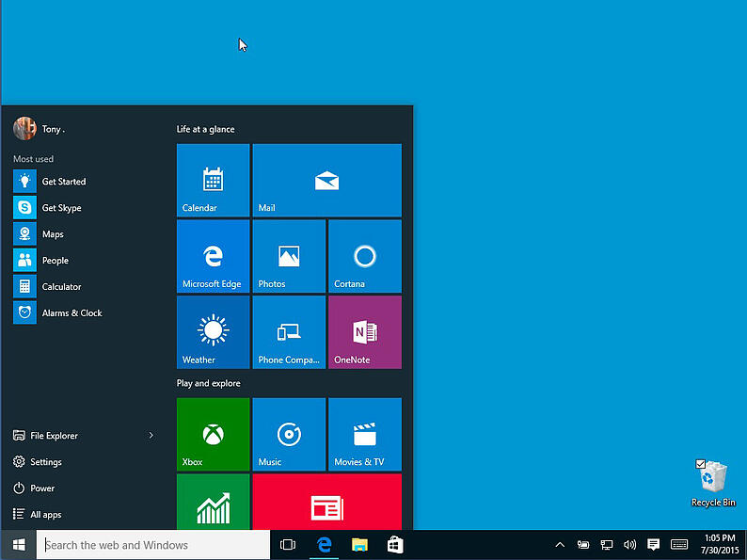Click the Tony user account picture
747x560 pixels.
click(24, 129)
